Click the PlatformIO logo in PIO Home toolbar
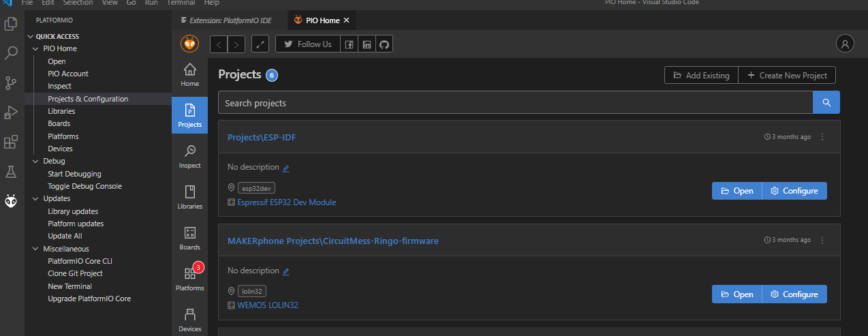868x336 pixels. 189,44
